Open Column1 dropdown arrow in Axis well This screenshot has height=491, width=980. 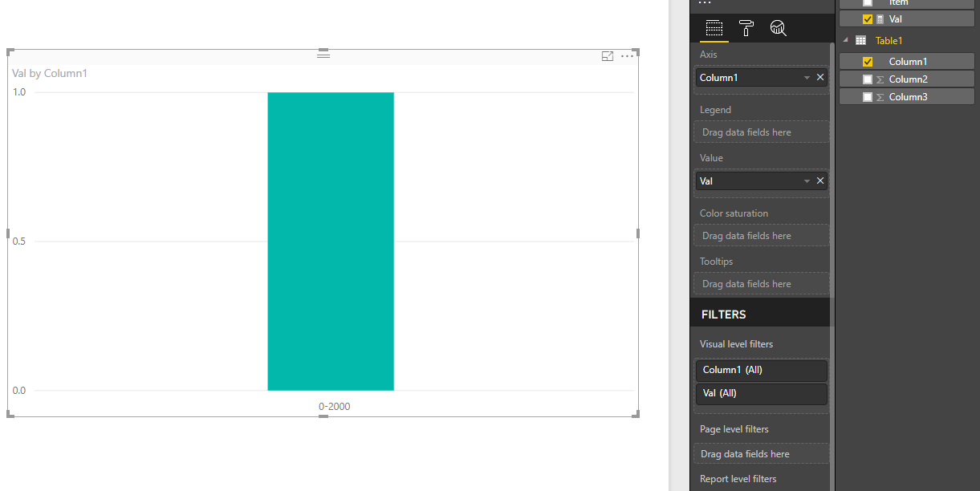[807, 78]
